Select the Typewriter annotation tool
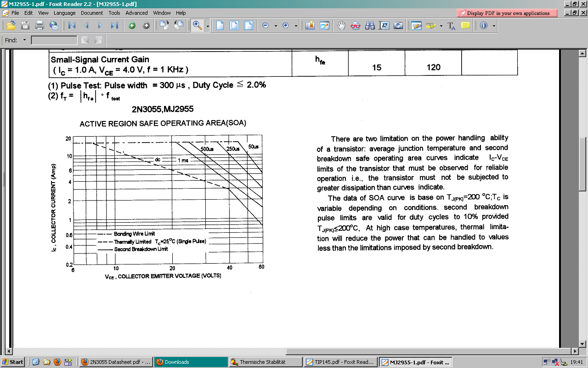Screen dimensions: 588x368 point(416,25)
